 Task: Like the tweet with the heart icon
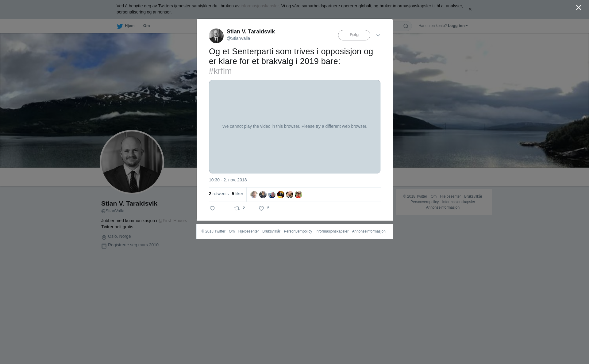(x=261, y=208)
